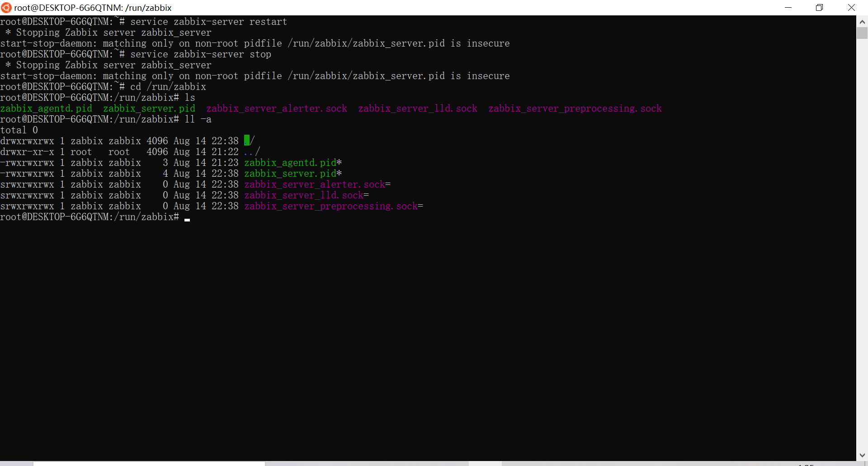Screen dimensions: 868x466
Task: Click the "service zabbix-server restart" command text
Action: (208, 22)
